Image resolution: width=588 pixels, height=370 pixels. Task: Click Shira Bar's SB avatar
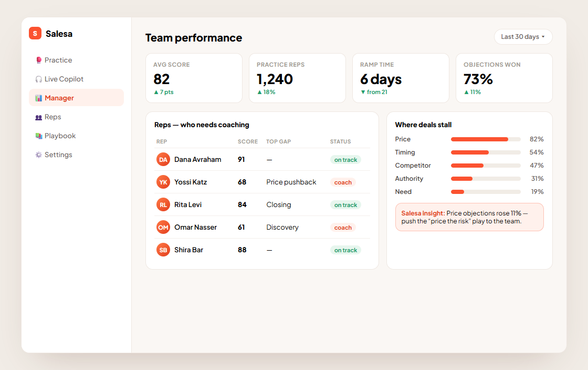163,250
